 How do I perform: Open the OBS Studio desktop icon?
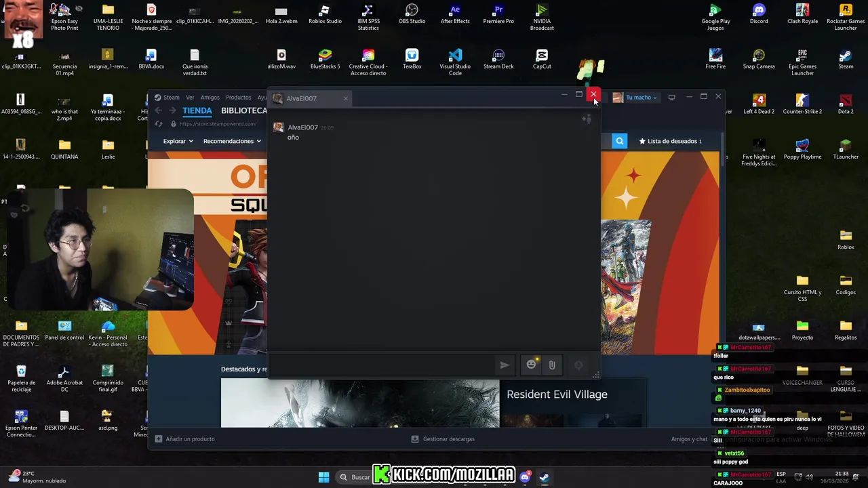(412, 15)
